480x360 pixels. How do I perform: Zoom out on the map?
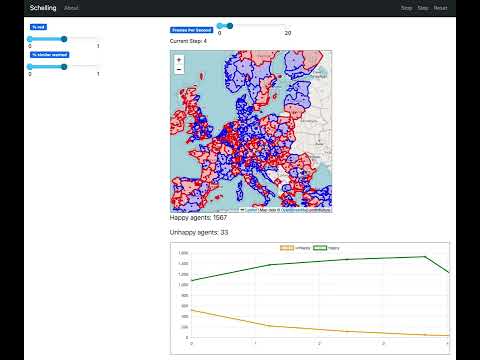tap(179, 69)
